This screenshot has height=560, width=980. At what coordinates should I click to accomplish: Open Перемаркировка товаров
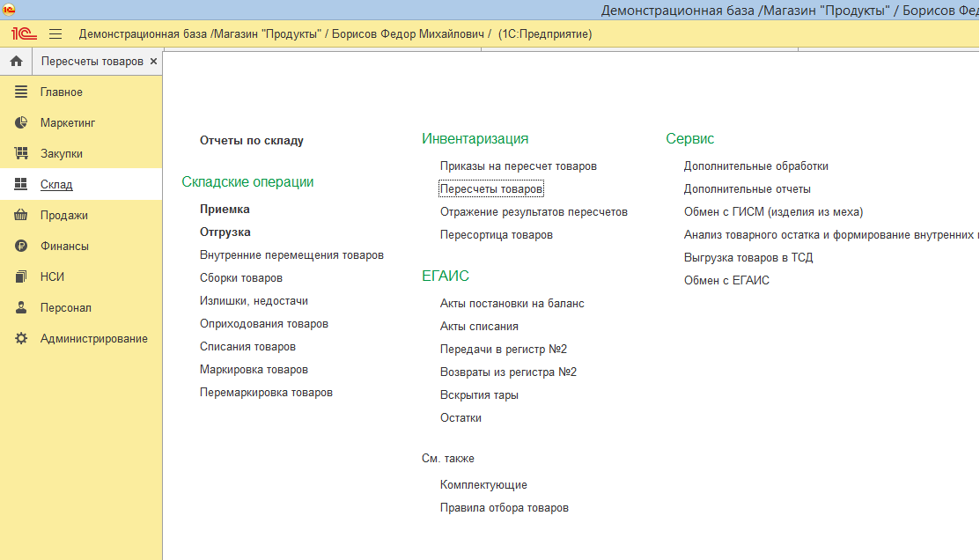[x=266, y=393]
